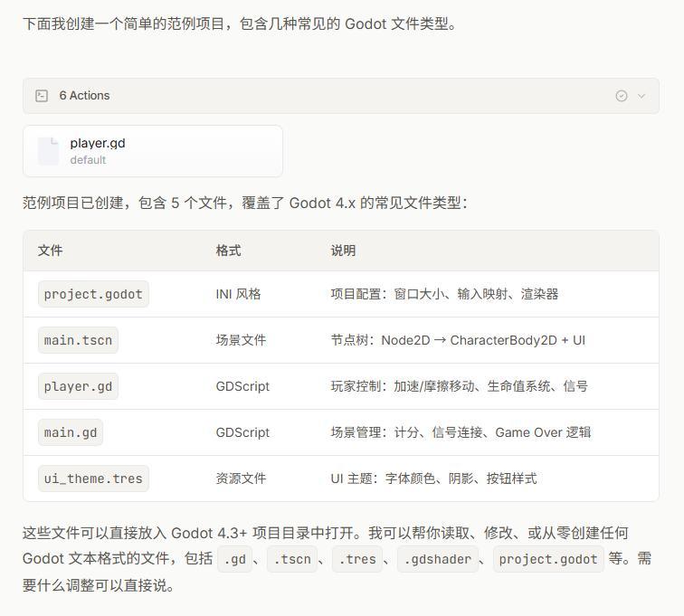Select the main.tscn code chip

click(x=78, y=340)
